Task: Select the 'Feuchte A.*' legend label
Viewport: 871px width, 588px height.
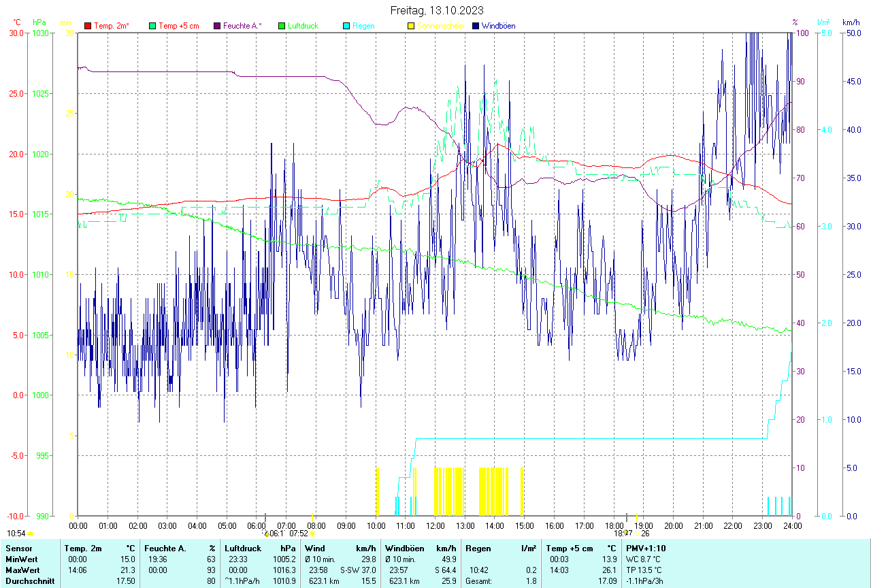Action: tap(243, 26)
